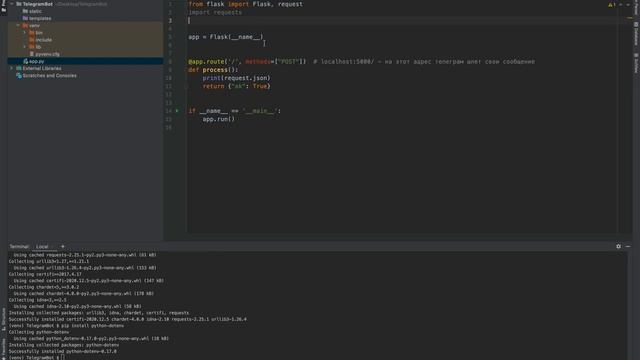Click the Terminal panel label
The height and width of the screenshot is (360, 640).
tap(19, 247)
